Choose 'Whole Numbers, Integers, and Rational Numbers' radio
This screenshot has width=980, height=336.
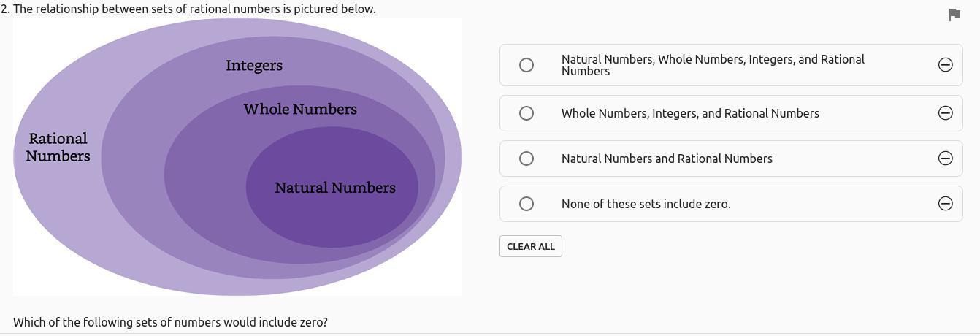527,113
